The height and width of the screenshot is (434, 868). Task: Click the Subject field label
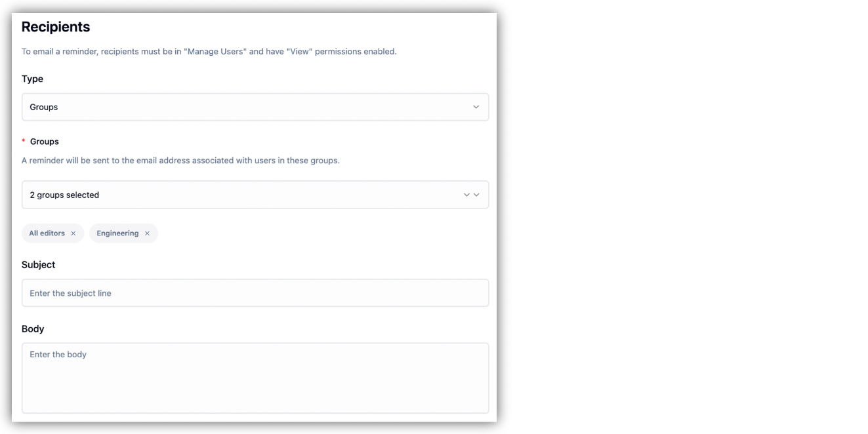[38, 265]
